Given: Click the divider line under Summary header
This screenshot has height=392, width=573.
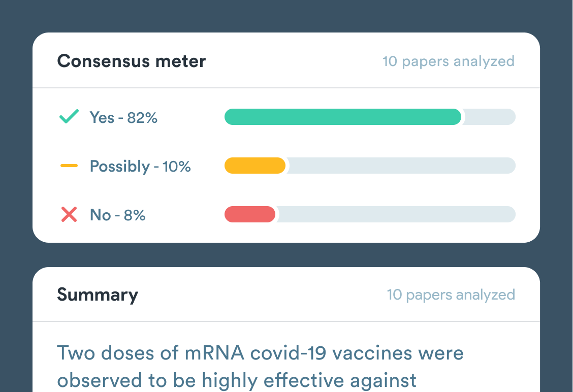Looking at the screenshot, I should tap(286, 321).
